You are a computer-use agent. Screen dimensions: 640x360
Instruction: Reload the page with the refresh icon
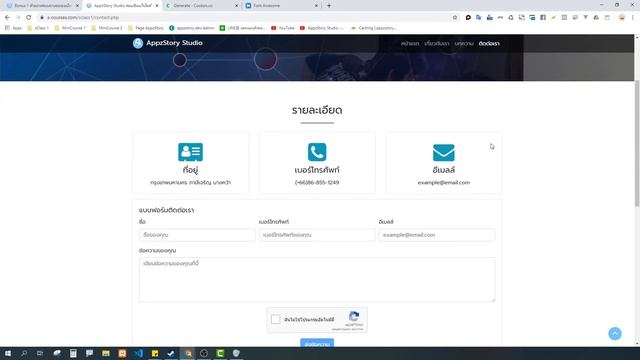29,18
